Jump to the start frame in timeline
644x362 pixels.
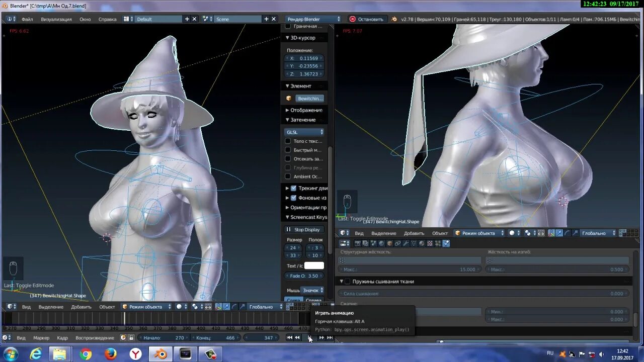pos(289,338)
